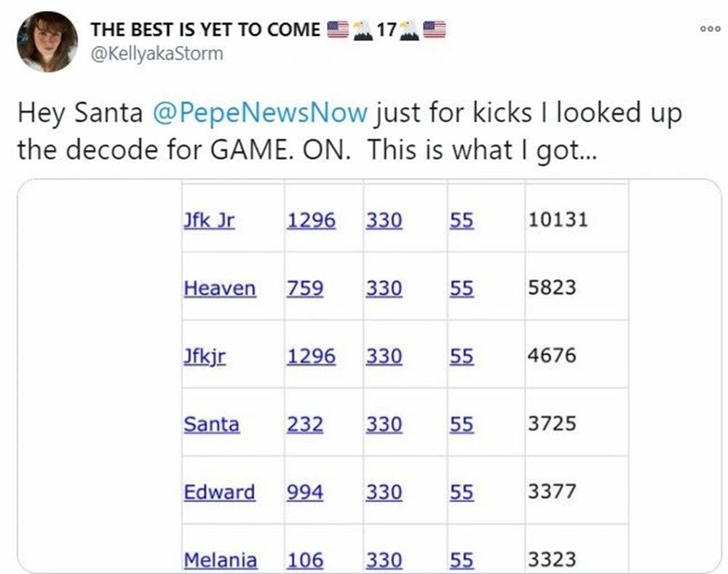728x574 pixels.
Task: Open the tweet's three-dot more options menu
Action: point(710,29)
